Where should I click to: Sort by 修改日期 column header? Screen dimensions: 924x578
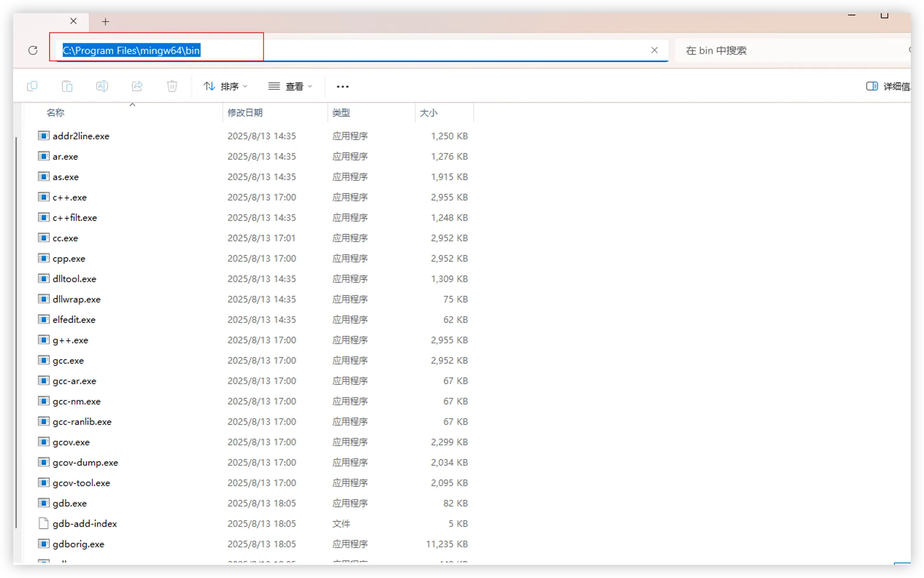pos(245,113)
